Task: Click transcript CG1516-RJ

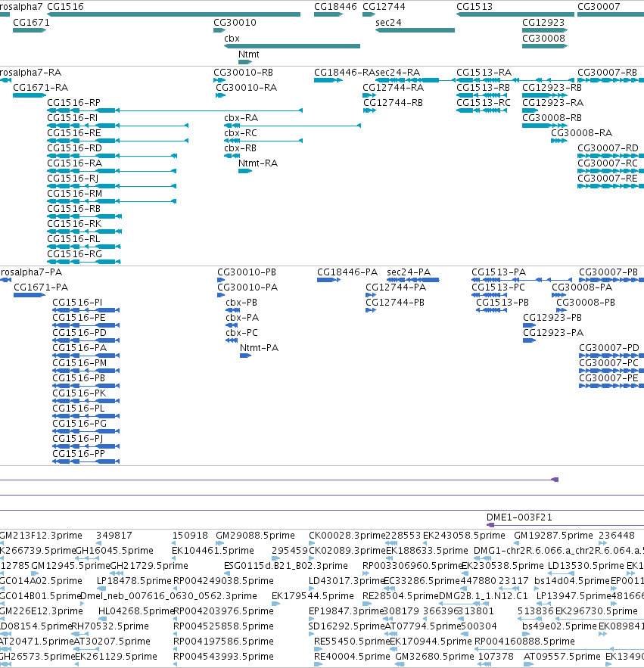Action: 73,178
